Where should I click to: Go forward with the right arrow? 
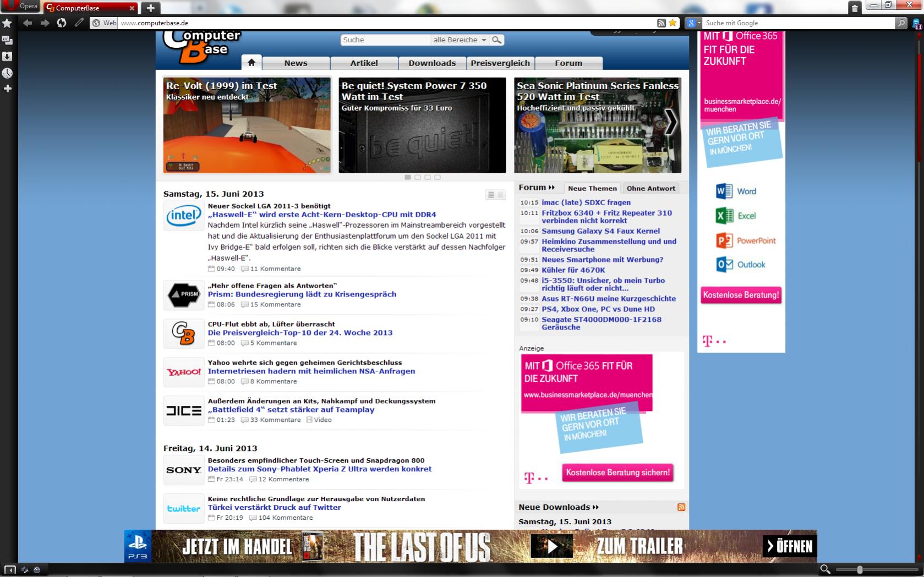[x=45, y=23]
